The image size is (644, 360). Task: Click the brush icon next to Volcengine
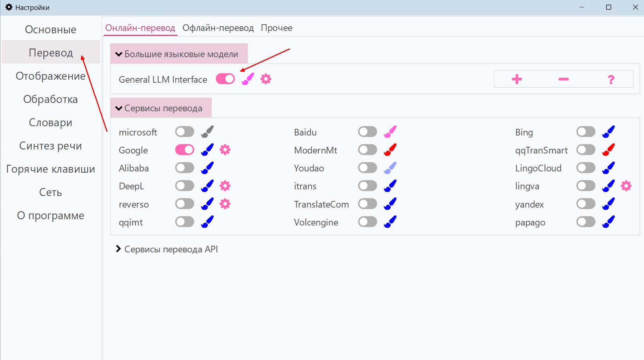390,222
